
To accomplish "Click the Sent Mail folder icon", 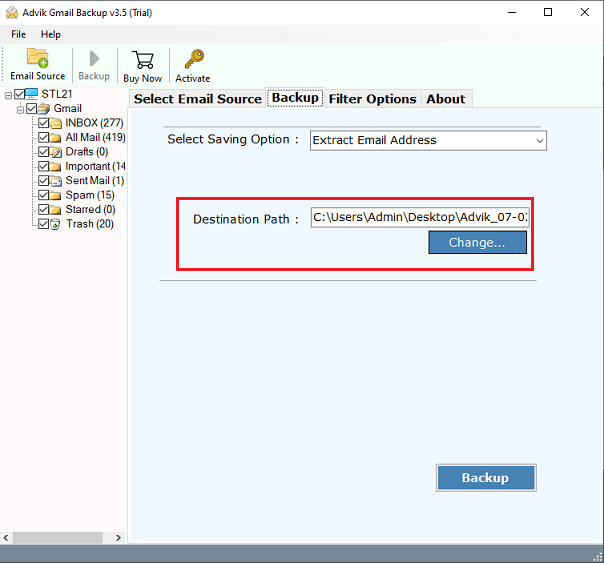I will pyautogui.click(x=56, y=181).
